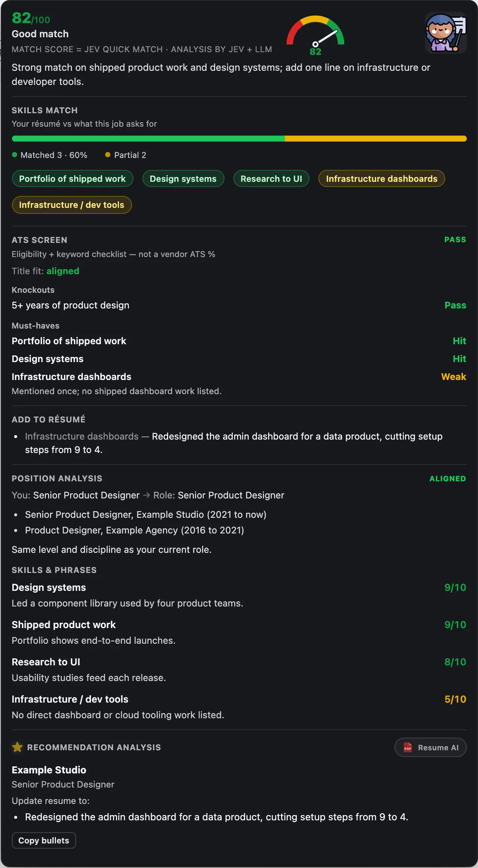This screenshot has height=868, width=478.
Task: Click the large 82/100 score heading
Action: point(31,18)
